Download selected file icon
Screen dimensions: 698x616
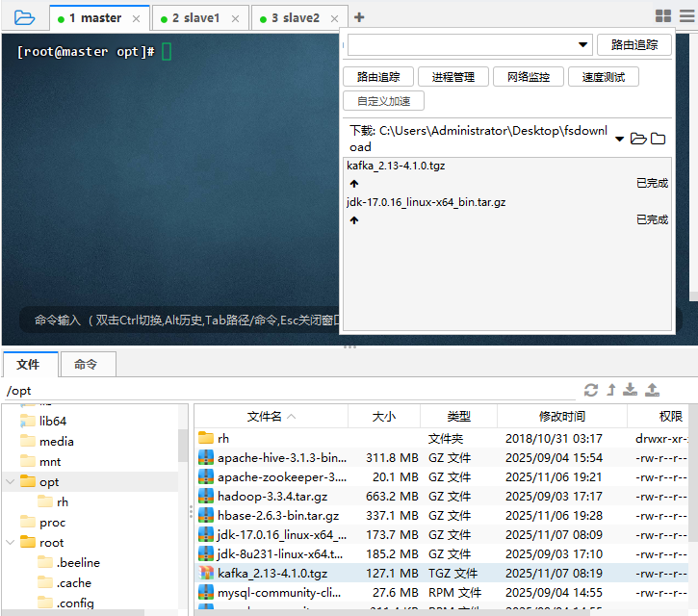[630, 390]
